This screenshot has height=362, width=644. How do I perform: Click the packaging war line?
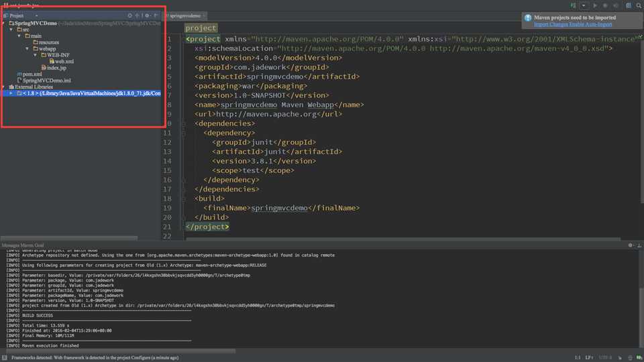pyautogui.click(x=251, y=86)
